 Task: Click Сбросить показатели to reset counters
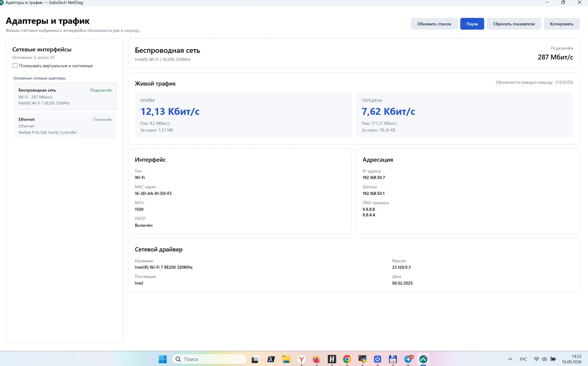coord(514,24)
